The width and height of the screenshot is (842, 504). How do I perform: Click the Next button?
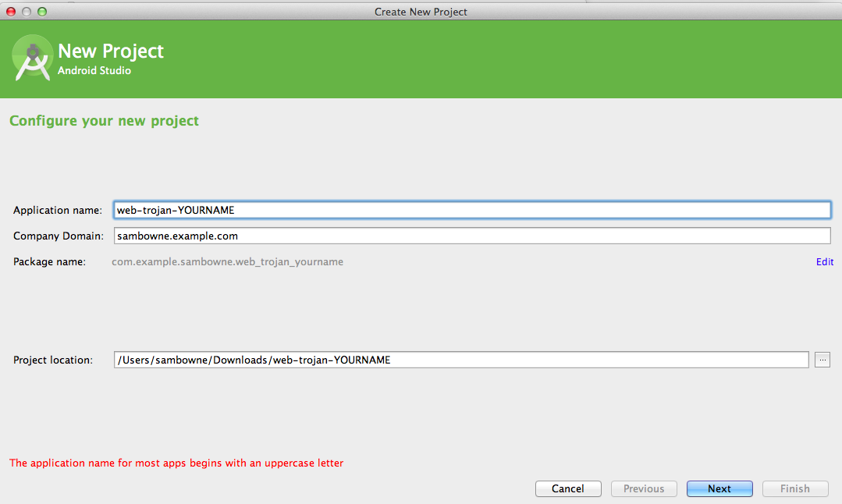pos(719,488)
